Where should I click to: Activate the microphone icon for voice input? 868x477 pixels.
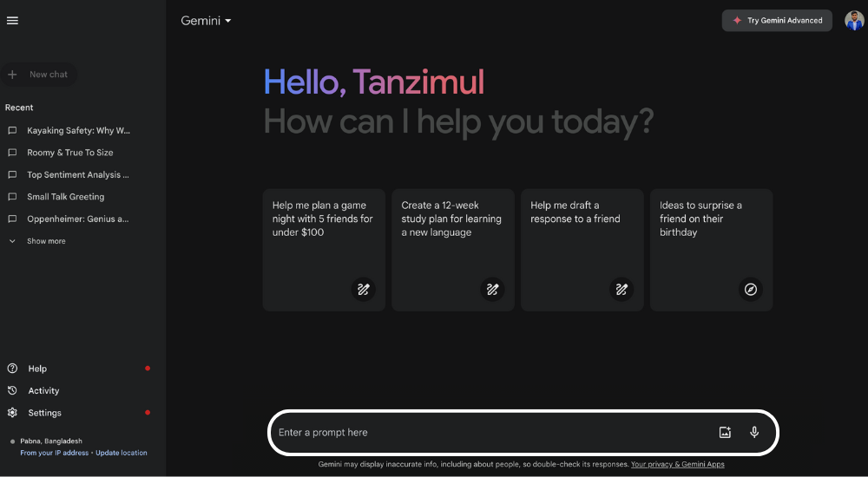pos(754,433)
